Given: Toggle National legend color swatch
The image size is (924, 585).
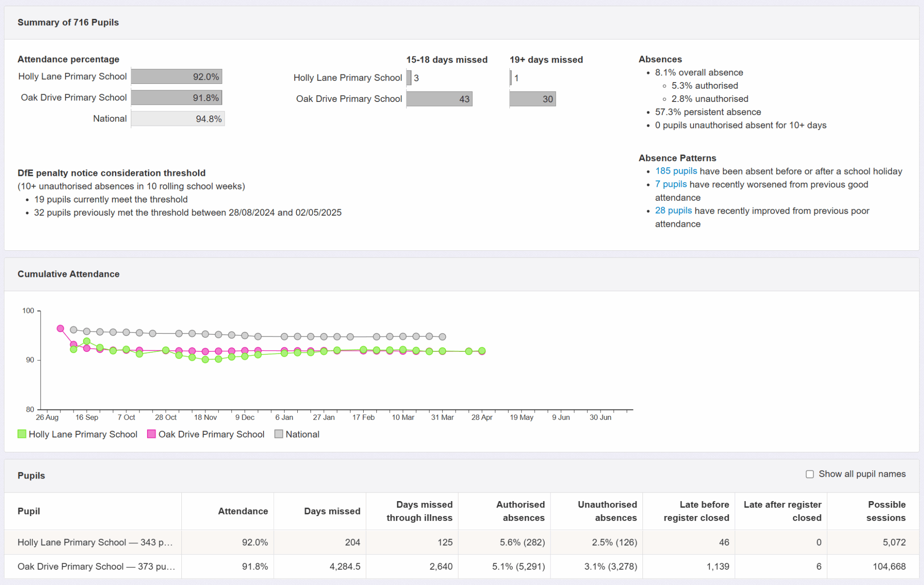Looking at the screenshot, I should (x=279, y=434).
